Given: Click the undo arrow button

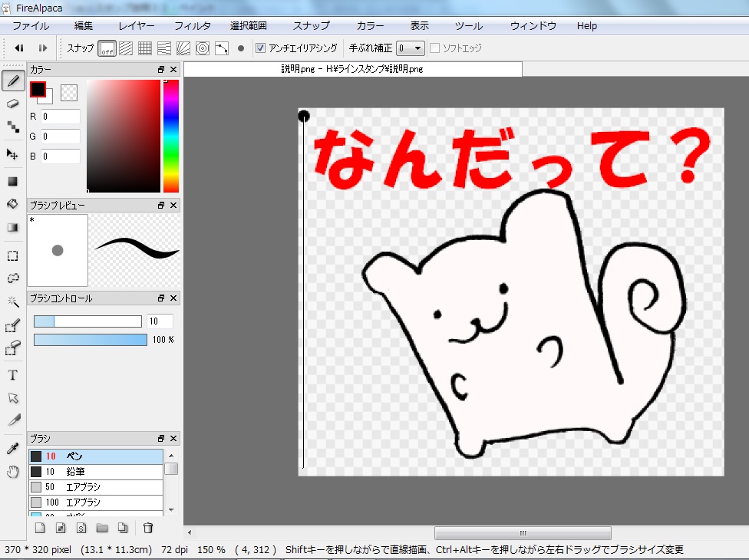Looking at the screenshot, I should pyautogui.click(x=19, y=48).
